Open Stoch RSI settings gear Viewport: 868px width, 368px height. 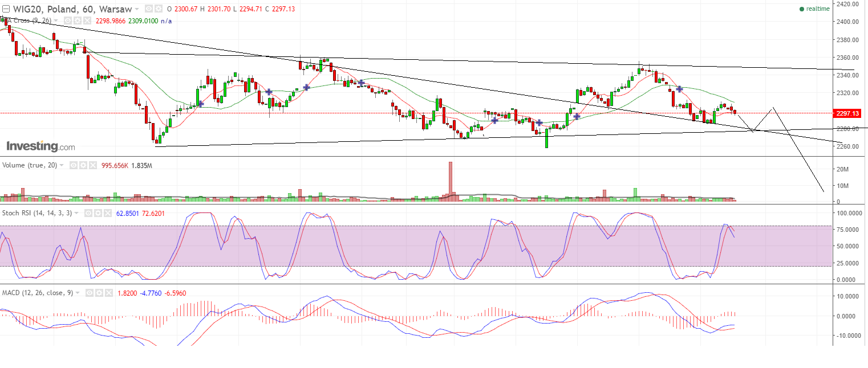pos(99,213)
